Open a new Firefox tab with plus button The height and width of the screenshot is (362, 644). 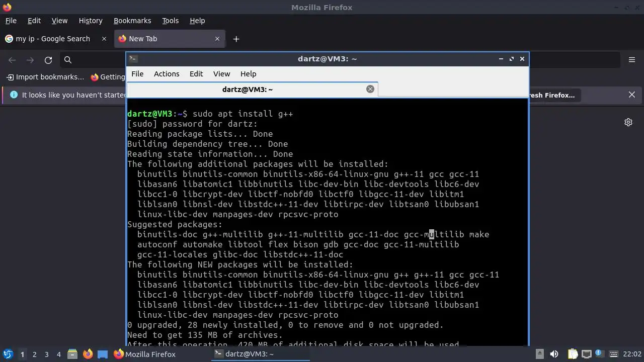coord(236,39)
